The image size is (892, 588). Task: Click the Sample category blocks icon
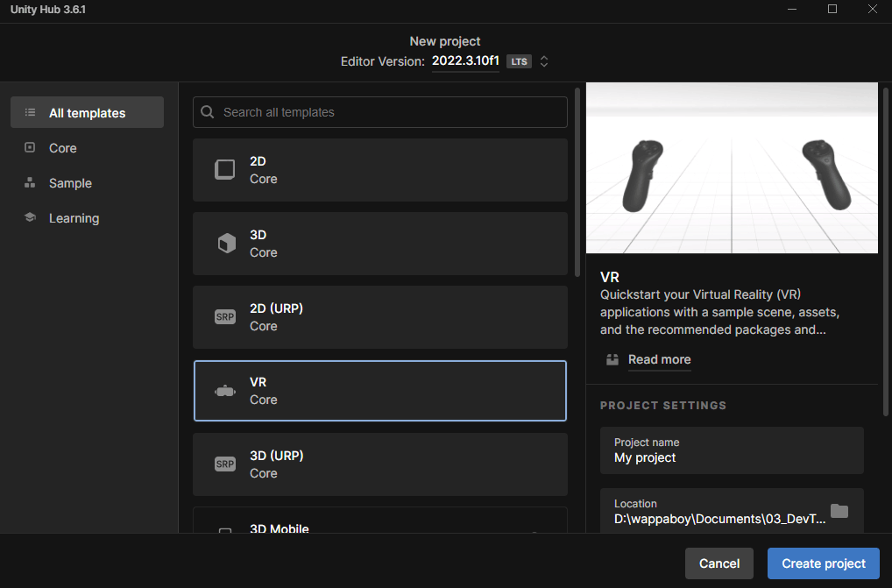pyautogui.click(x=30, y=182)
